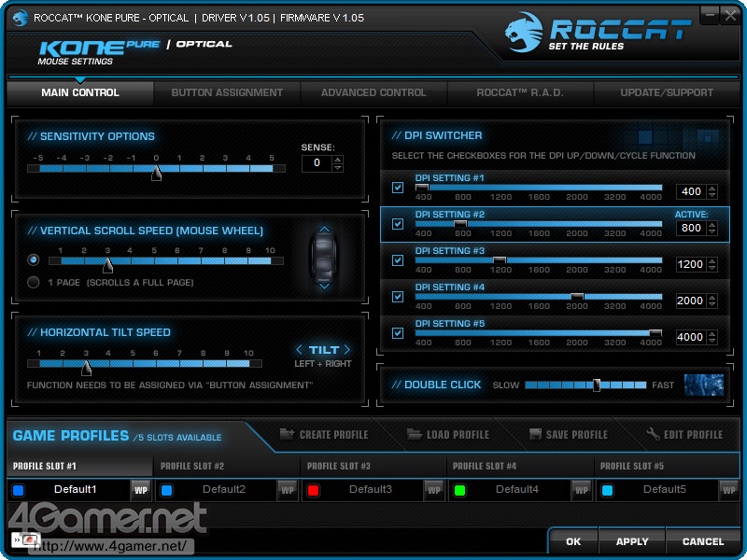This screenshot has height=560, width=747.
Task: Select the Default2 profile name
Action: (x=224, y=489)
